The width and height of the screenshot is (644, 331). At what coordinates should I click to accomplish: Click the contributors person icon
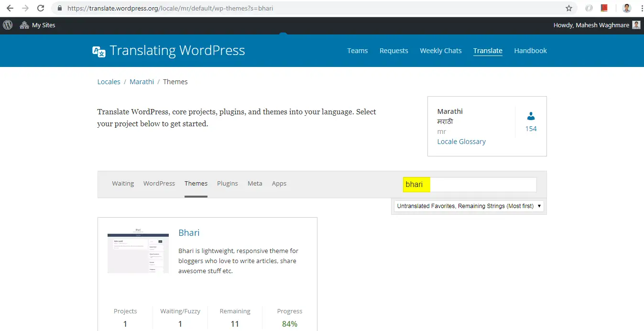(531, 116)
